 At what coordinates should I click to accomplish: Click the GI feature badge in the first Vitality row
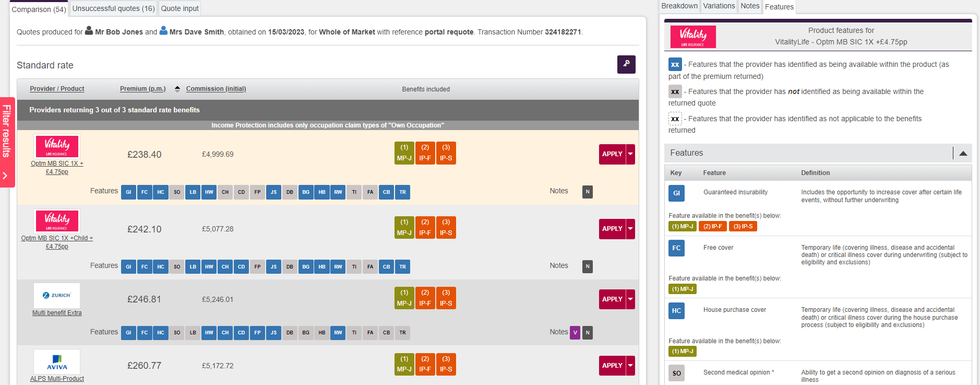coord(128,192)
